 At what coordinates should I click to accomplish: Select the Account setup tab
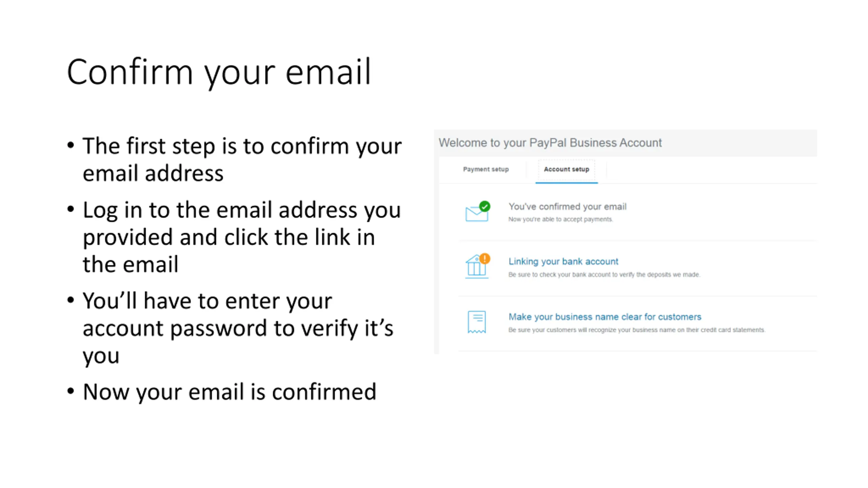coord(567,169)
